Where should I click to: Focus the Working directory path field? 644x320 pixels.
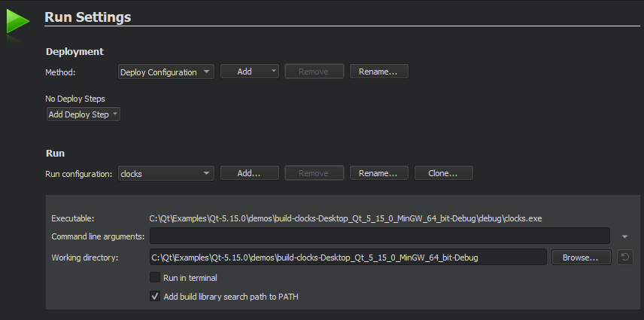(x=348, y=258)
